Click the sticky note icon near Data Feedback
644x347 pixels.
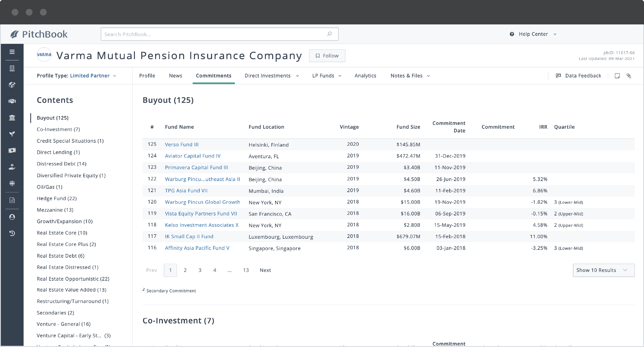(x=617, y=76)
